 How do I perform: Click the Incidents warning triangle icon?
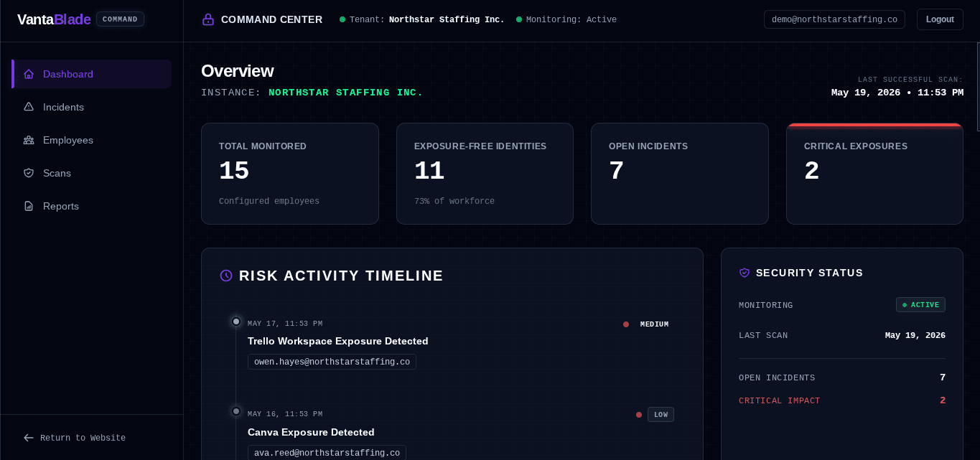[29, 107]
